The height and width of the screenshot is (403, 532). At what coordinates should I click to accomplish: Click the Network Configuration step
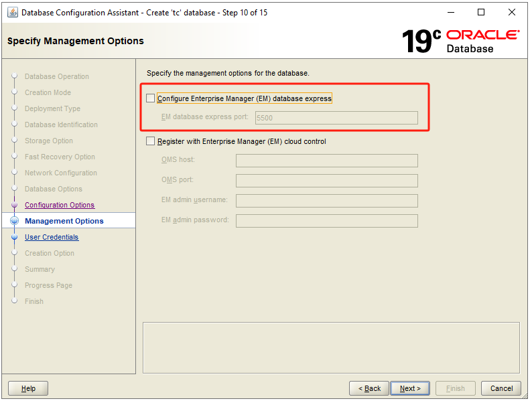click(x=61, y=173)
